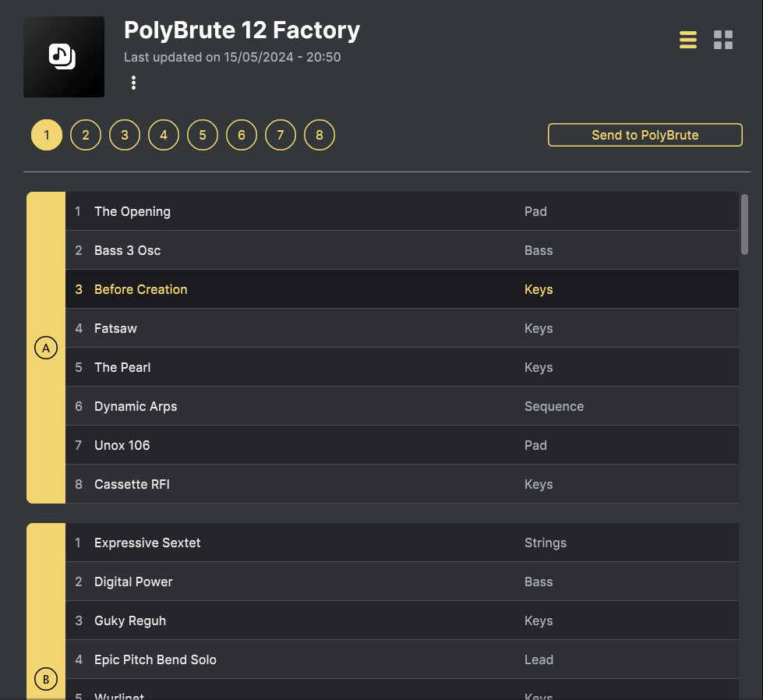Image resolution: width=763 pixels, height=700 pixels.
Task: Click Sequence type of Dynamic Arps
Action: (x=554, y=406)
